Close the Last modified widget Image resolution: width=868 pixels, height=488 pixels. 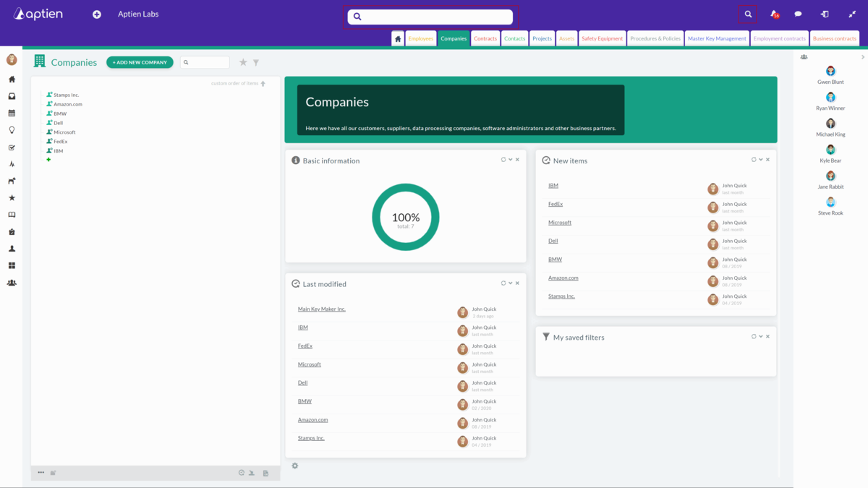point(517,283)
